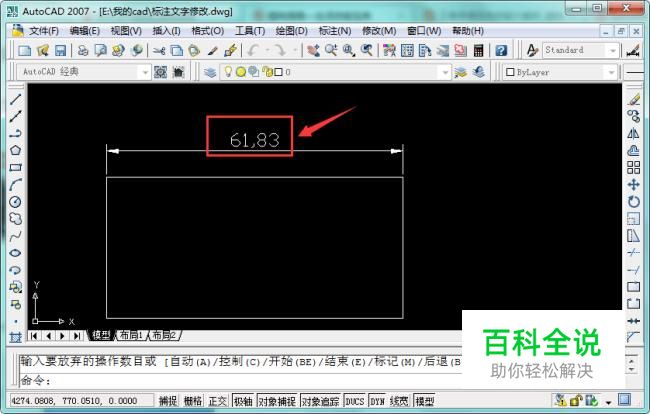Select the Array tool
This screenshot has height=414, width=650.
tap(633, 167)
